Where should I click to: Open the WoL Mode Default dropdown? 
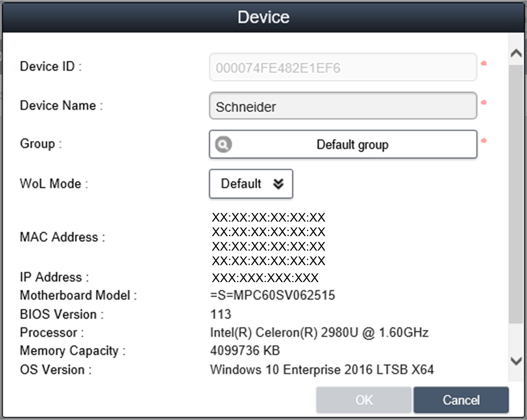click(251, 184)
